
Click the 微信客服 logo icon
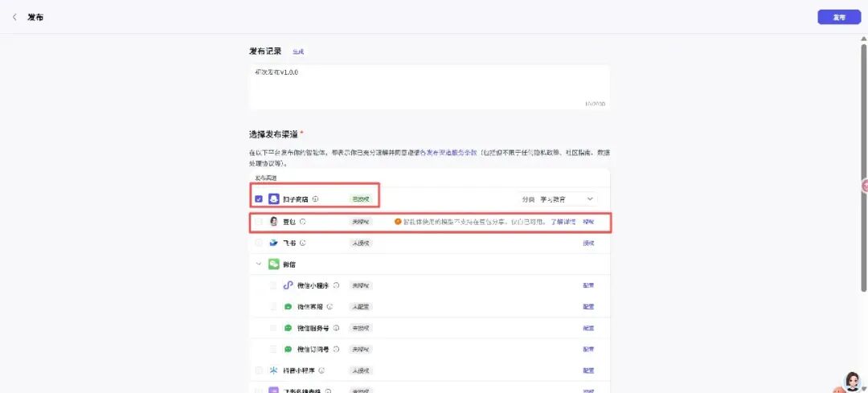(288, 307)
